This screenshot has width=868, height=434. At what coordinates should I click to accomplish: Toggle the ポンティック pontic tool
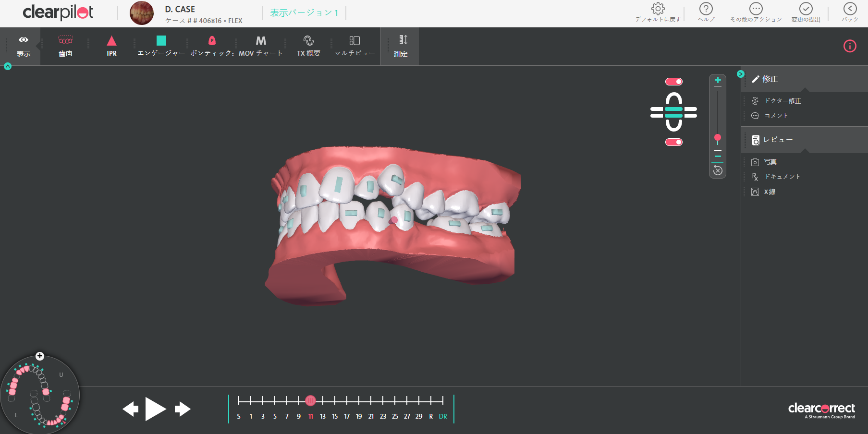[x=212, y=46]
